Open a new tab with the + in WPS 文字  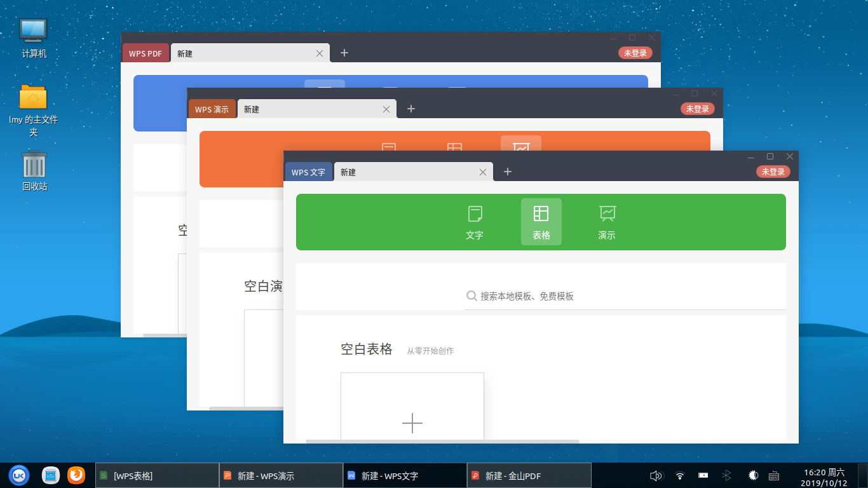(507, 172)
